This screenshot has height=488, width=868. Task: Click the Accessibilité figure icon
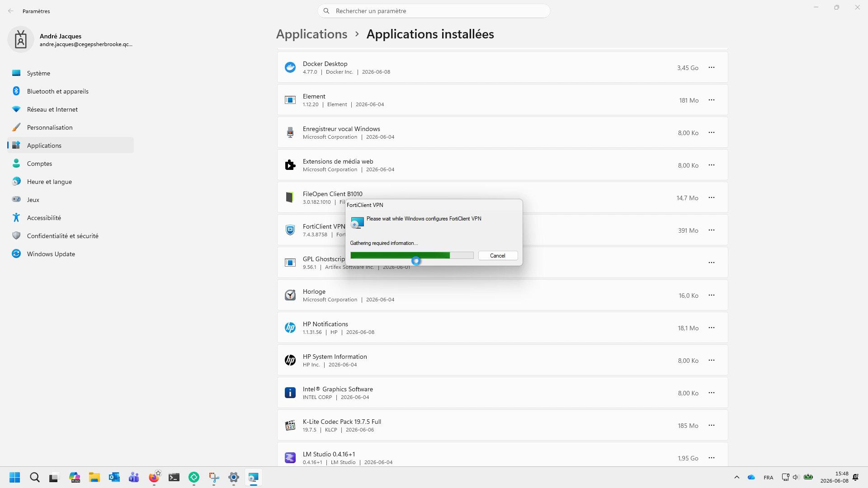(x=16, y=217)
